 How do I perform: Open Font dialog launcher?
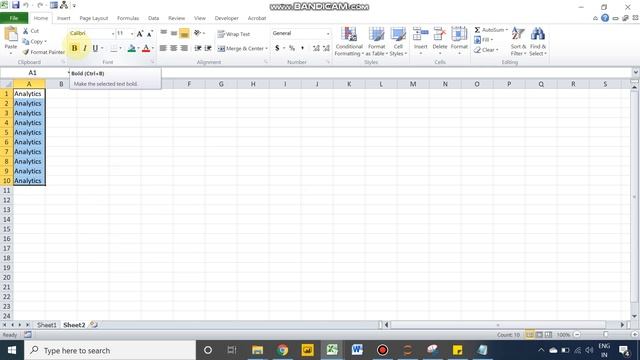point(152,62)
